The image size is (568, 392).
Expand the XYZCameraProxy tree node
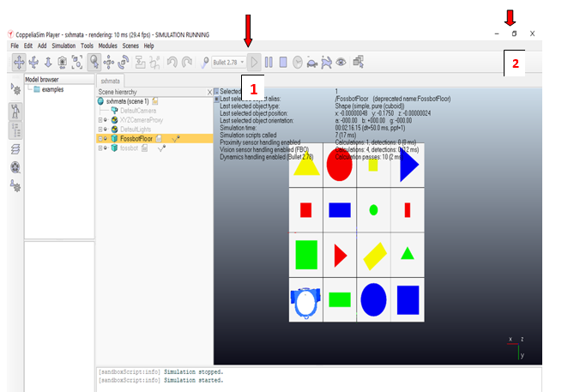(100, 119)
